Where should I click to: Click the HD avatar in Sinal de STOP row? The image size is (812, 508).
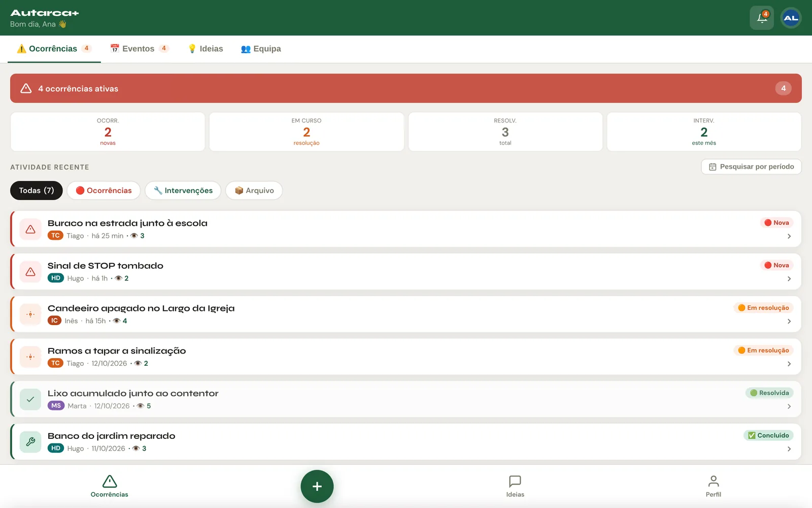tap(56, 278)
